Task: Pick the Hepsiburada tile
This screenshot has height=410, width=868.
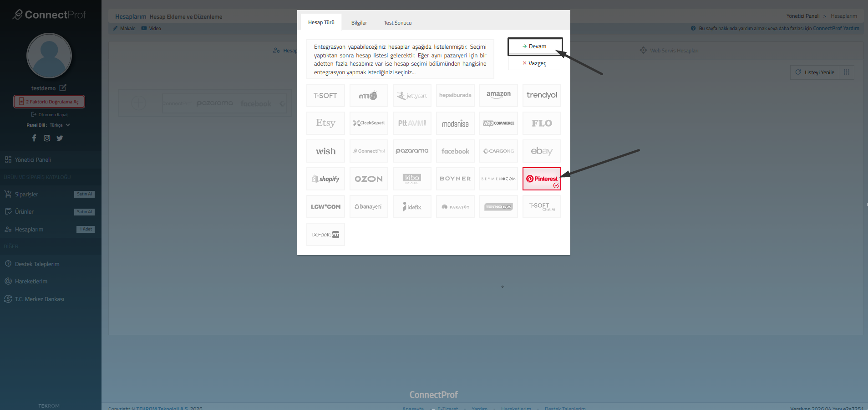Action: tap(455, 95)
